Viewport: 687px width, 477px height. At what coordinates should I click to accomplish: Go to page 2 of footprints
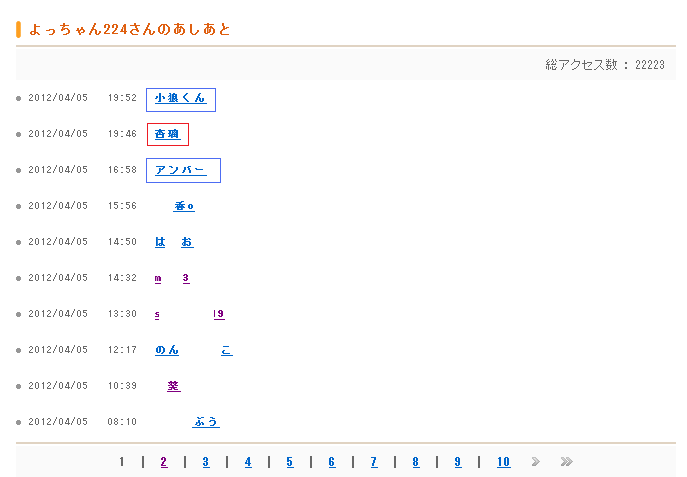(x=164, y=462)
